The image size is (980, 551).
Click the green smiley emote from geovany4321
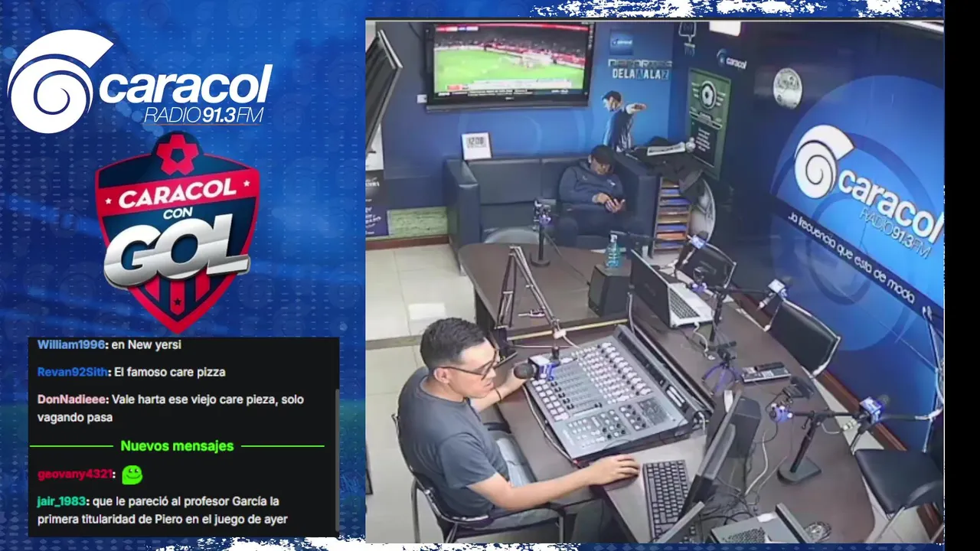coord(132,474)
